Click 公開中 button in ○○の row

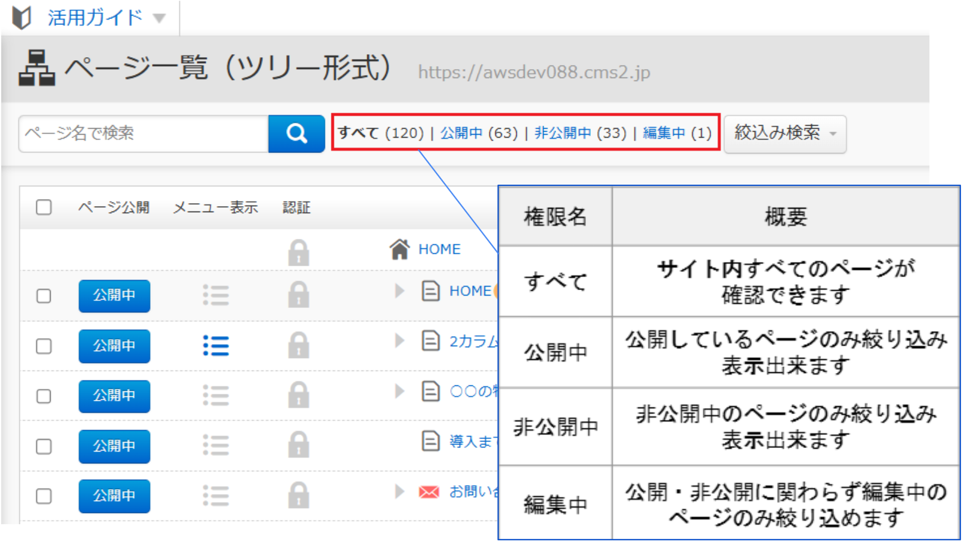114,396
